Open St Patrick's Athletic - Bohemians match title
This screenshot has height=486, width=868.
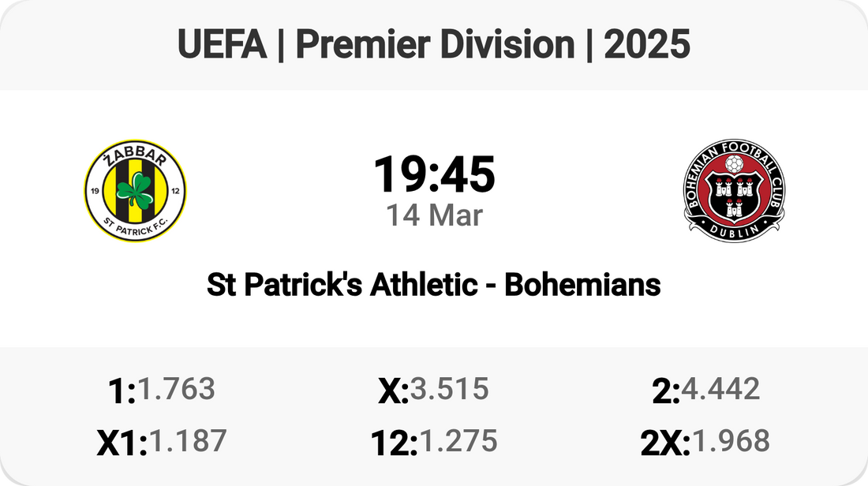pyautogui.click(x=434, y=285)
